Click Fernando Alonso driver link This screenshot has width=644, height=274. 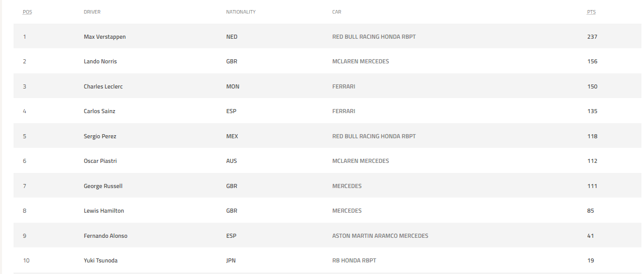[105, 236]
